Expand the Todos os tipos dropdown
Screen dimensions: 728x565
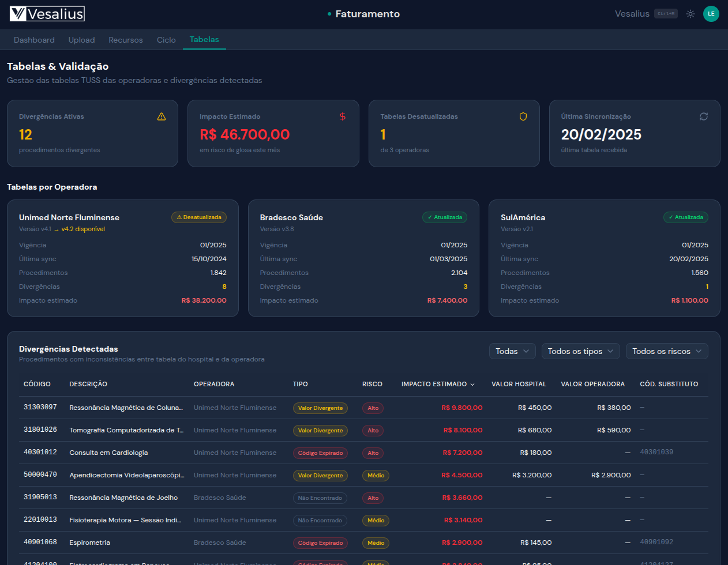pos(580,351)
